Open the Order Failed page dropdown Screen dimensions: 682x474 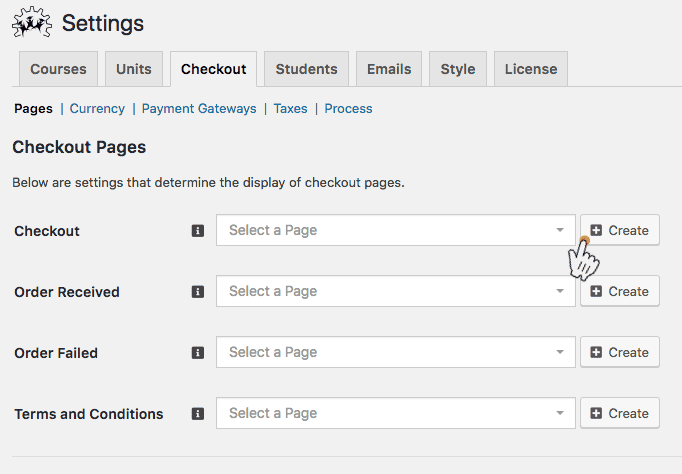pyautogui.click(x=396, y=352)
